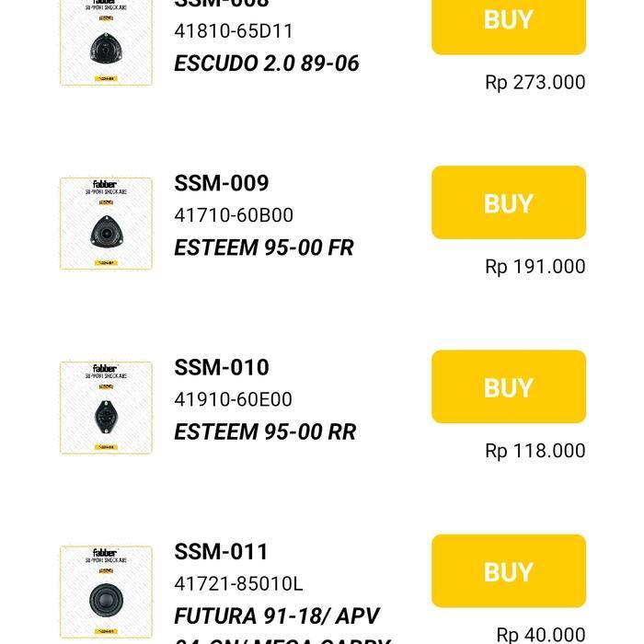
Task: Tap BUY for Escudo 2.0 89-06
Action: 509,23
